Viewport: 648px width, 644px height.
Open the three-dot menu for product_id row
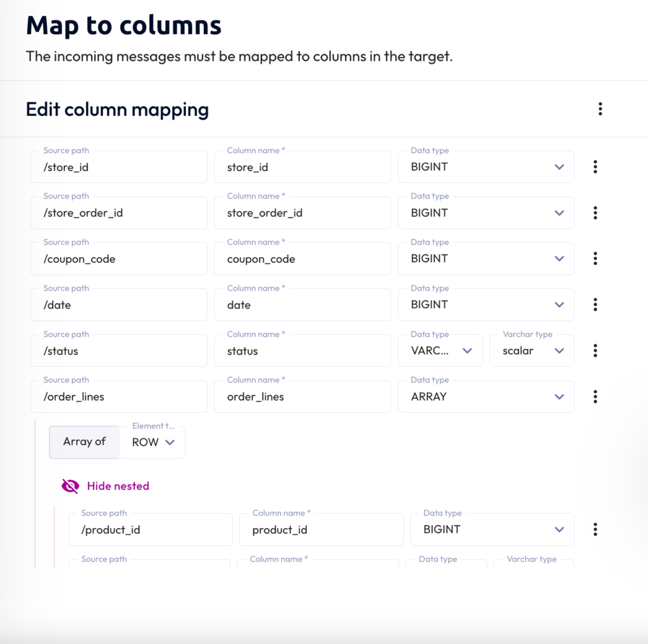(x=595, y=529)
